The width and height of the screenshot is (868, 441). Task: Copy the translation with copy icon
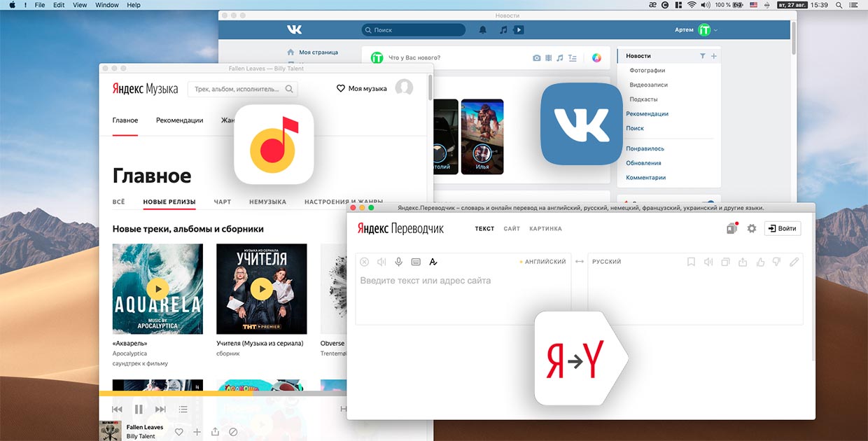pyautogui.click(x=725, y=262)
